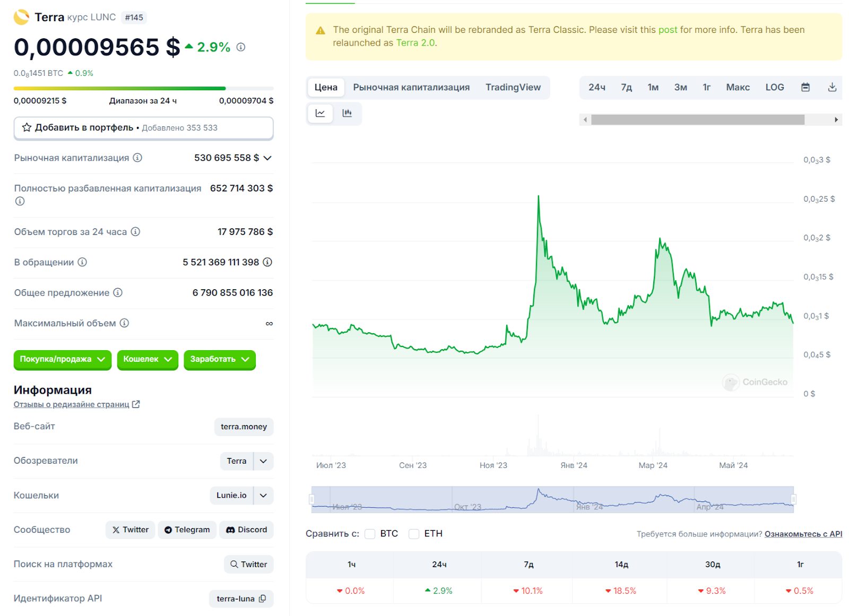Open price change info icon beside 2.9%
Image resolution: width=849 pixels, height=616 pixels.
click(241, 47)
